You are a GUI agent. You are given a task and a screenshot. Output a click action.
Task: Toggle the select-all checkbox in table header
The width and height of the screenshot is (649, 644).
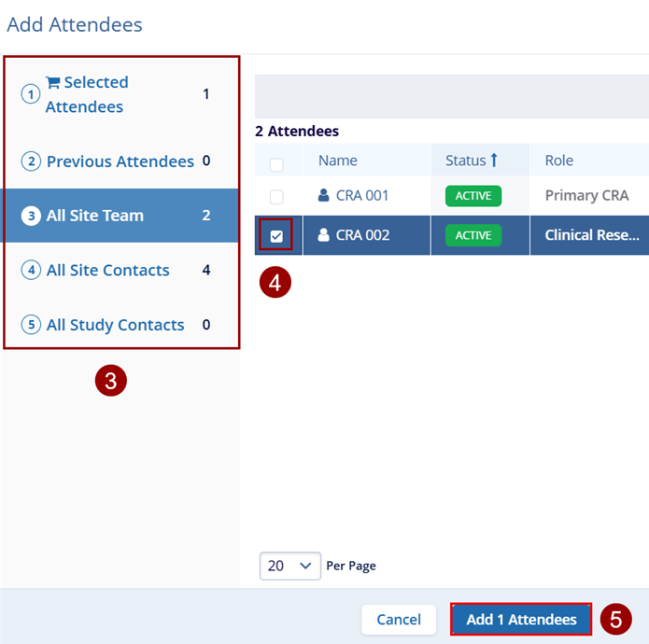click(x=276, y=165)
